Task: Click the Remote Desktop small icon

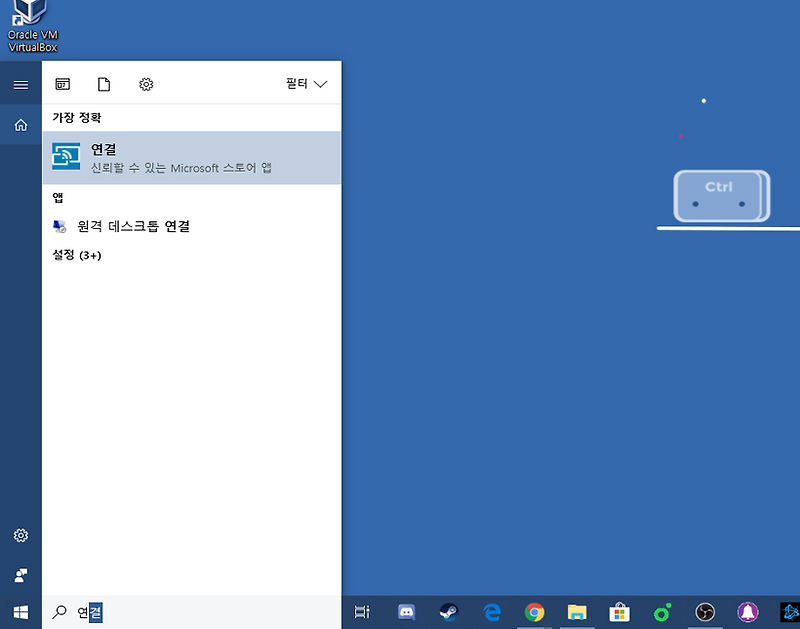Action: pos(60,227)
